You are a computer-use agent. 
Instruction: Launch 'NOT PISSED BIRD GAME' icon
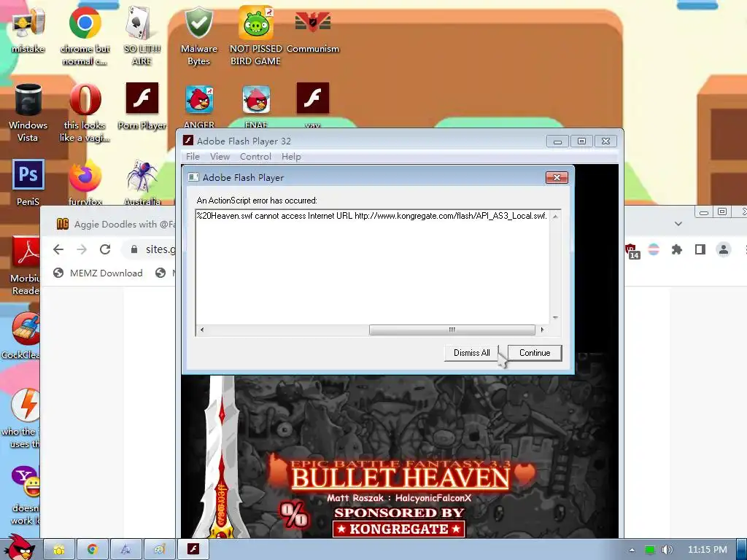point(256,34)
